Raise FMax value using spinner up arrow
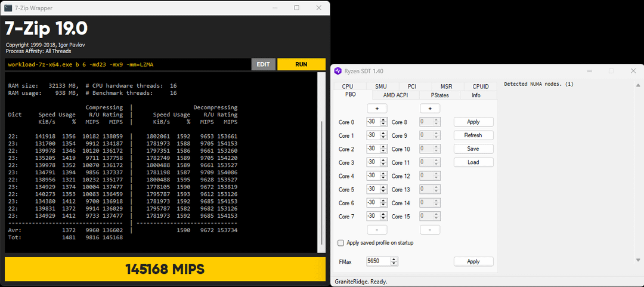This screenshot has height=287, width=644. click(x=394, y=259)
